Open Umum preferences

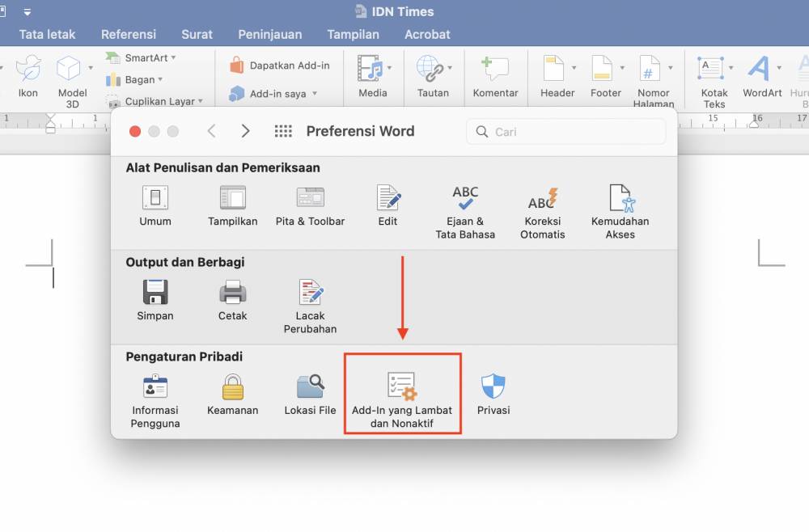click(x=155, y=205)
